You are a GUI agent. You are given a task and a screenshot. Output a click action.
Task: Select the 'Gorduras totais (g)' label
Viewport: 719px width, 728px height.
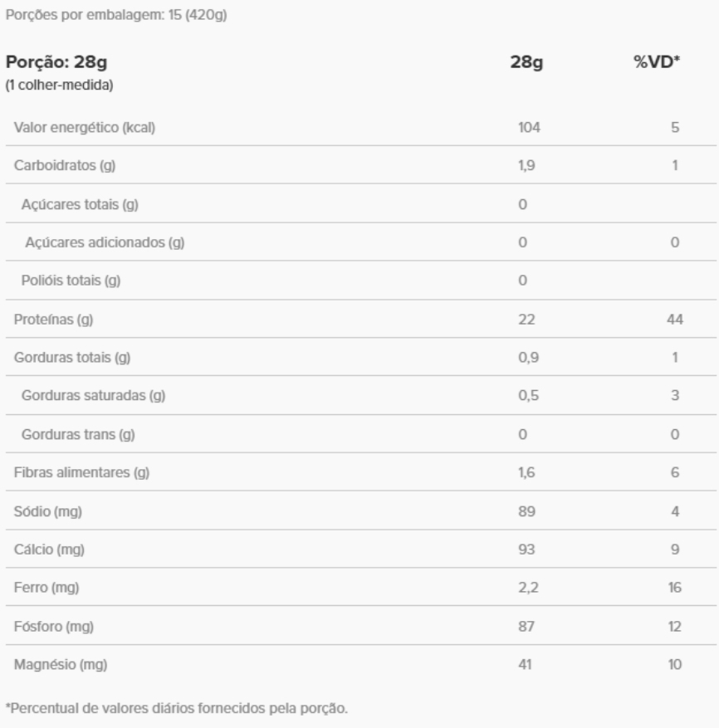coord(73,358)
